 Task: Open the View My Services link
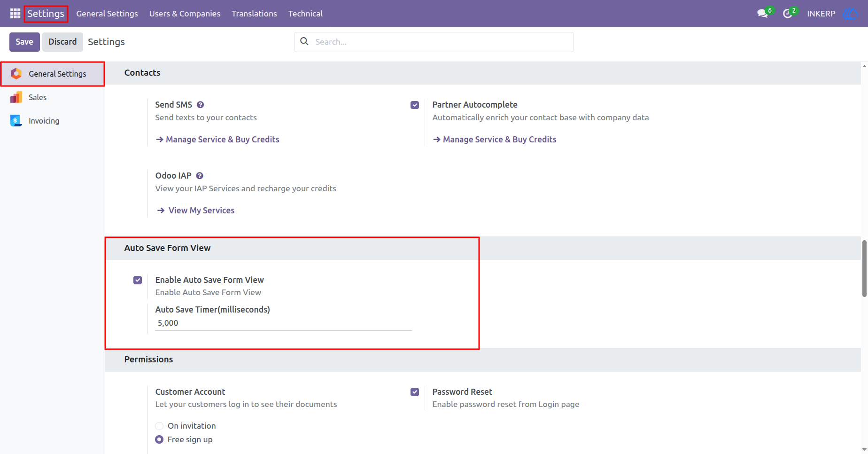tap(195, 211)
